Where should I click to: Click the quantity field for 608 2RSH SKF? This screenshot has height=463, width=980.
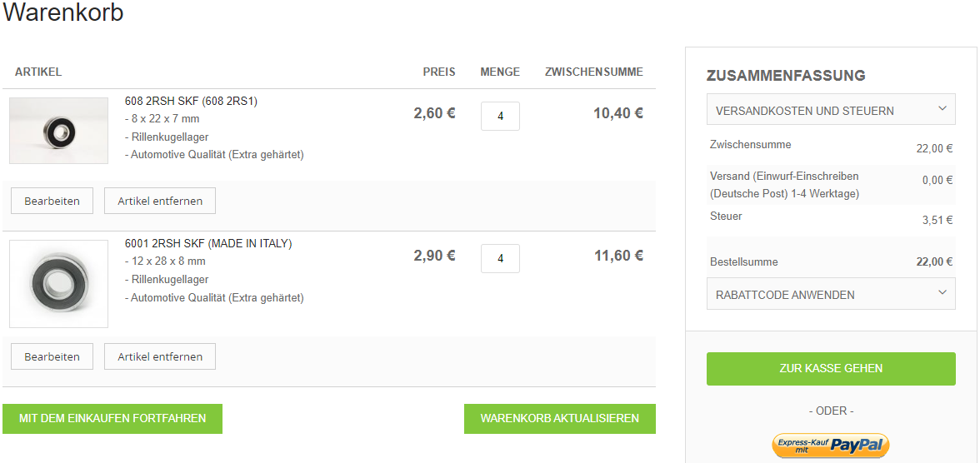click(x=500, y=117)
